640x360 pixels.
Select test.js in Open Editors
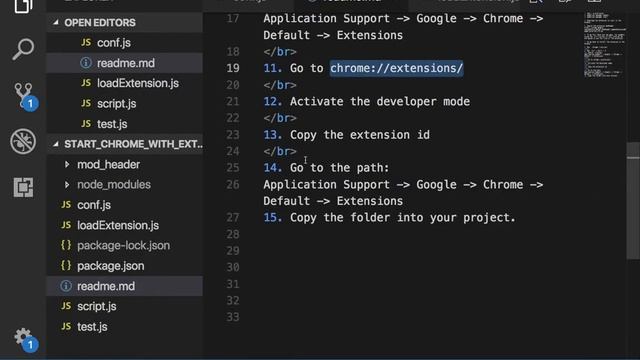[x=124, y=124]
